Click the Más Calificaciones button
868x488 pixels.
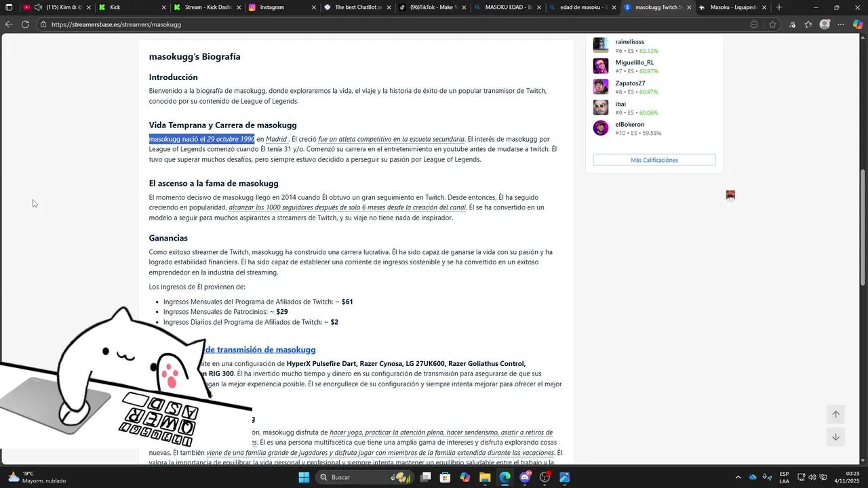(x=654, y=160)
